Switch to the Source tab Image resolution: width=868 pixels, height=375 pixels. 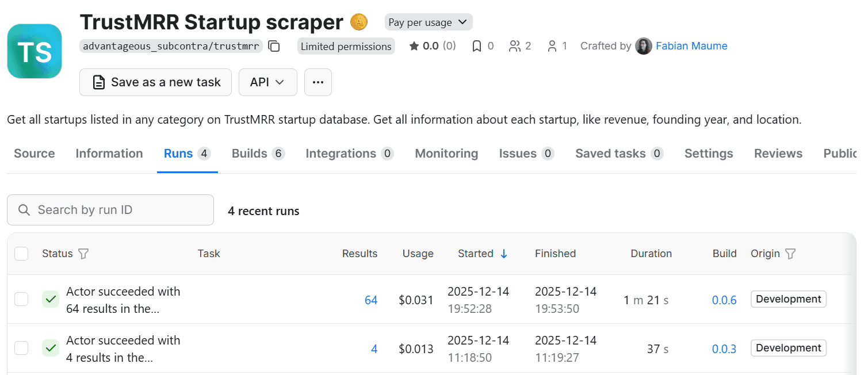click(x=35, y=154)
